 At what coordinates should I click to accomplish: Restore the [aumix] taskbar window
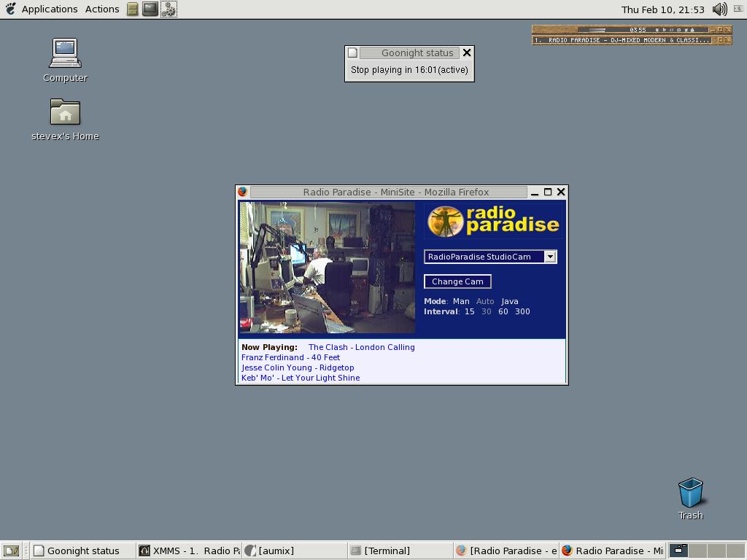[295, 551]
